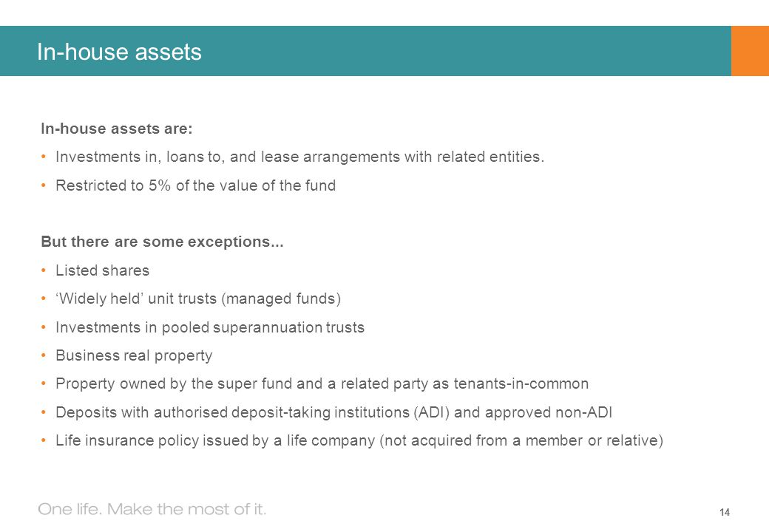Click the orange bullet before 'Restricted to 5%'
This screenshot has height=532, width=769.
pos(44,185)
